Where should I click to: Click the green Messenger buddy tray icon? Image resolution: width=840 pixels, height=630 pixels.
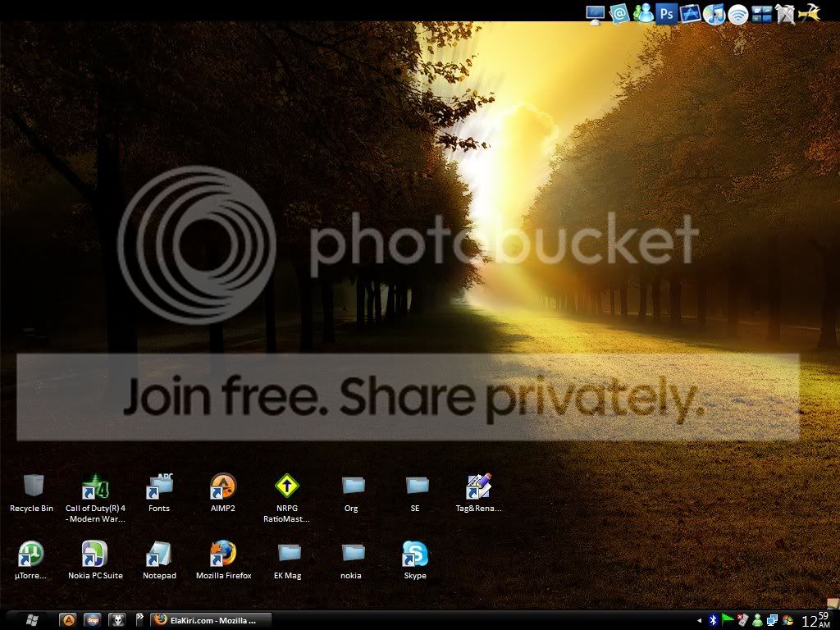tap(757, 620)
